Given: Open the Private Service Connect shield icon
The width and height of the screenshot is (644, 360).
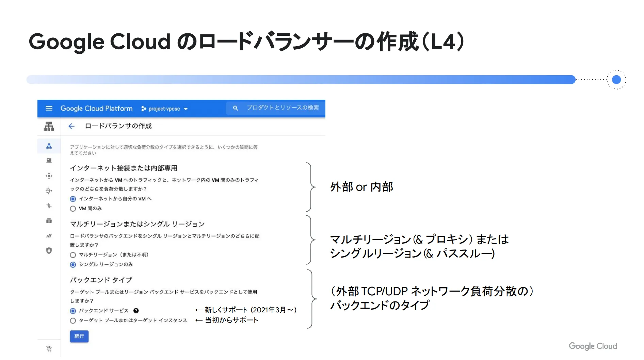Looking at the screenshot, I should click(x=49, y=250).
